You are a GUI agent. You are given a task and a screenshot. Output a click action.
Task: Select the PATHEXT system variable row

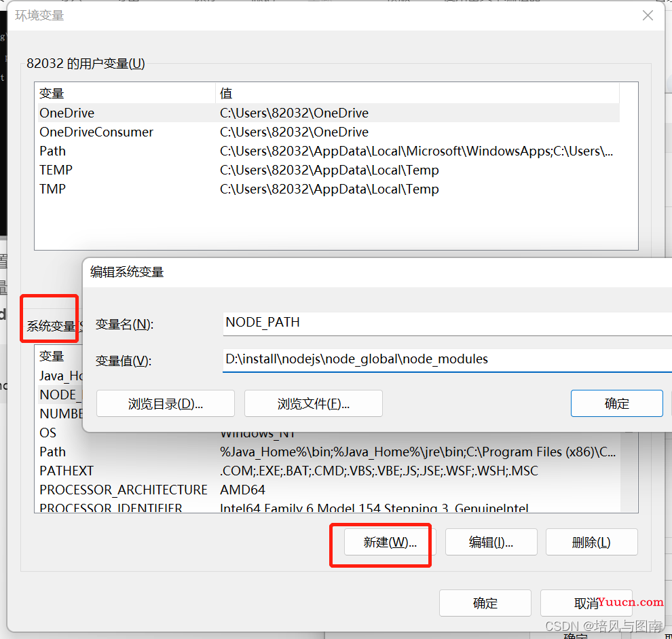tap(329, 471)
